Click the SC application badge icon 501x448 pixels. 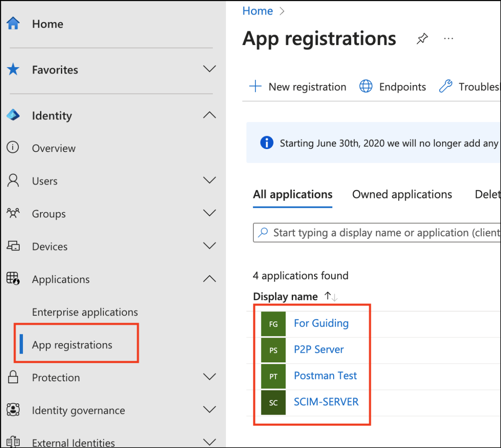pyautogui.click(x=273, y=402)
